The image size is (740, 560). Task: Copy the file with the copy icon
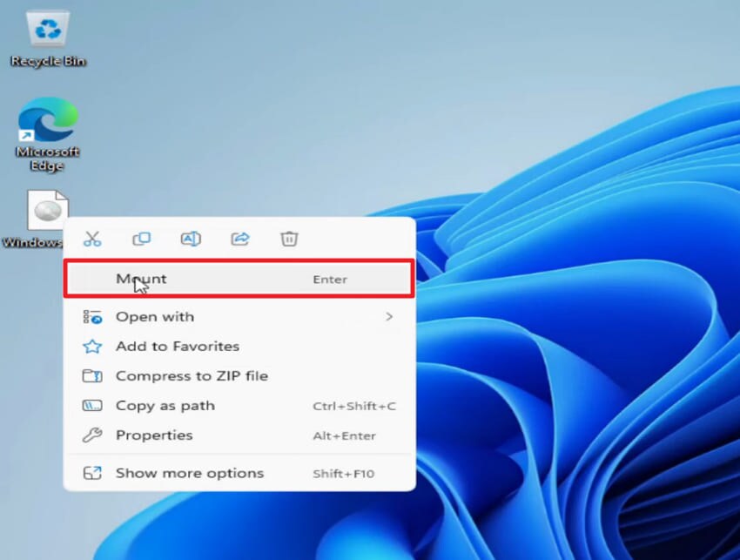click(x=141, y=239)
